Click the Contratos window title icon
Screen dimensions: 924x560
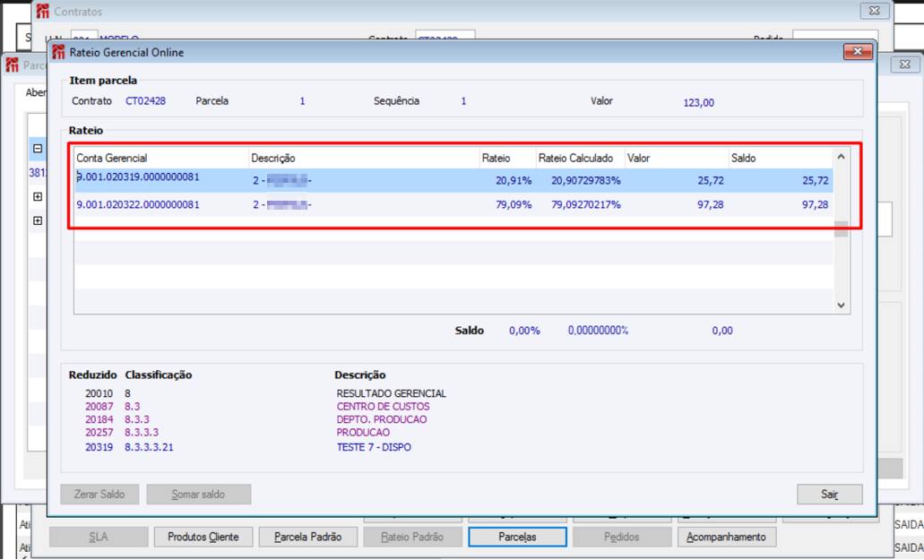coord(42,12)
